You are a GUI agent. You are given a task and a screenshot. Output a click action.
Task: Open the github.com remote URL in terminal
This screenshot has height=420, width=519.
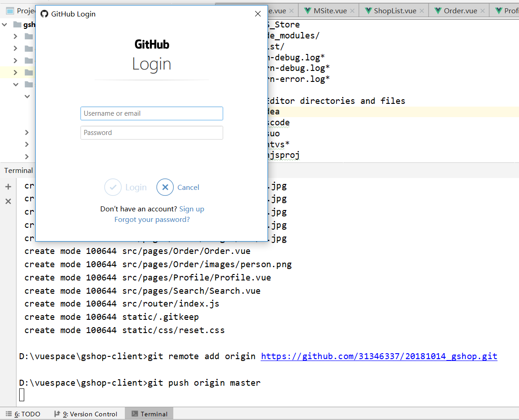[x=379, y=356]
